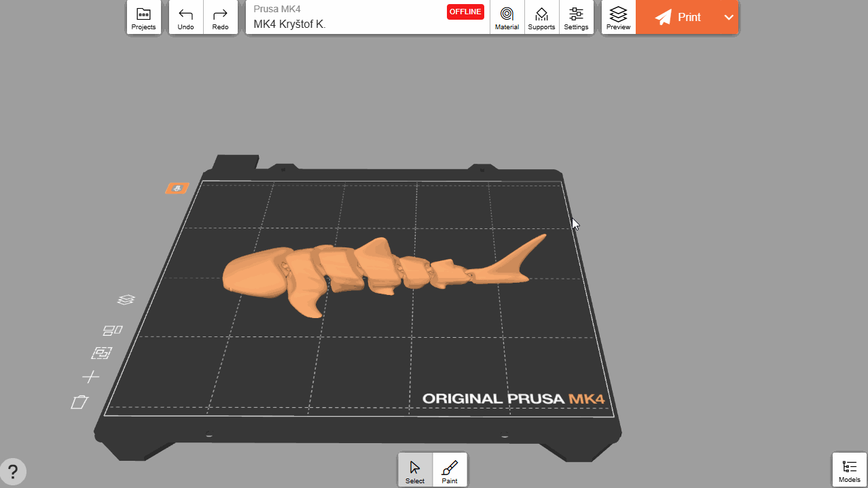Toggle the orange drop-to-bed badge

point(177,188)
